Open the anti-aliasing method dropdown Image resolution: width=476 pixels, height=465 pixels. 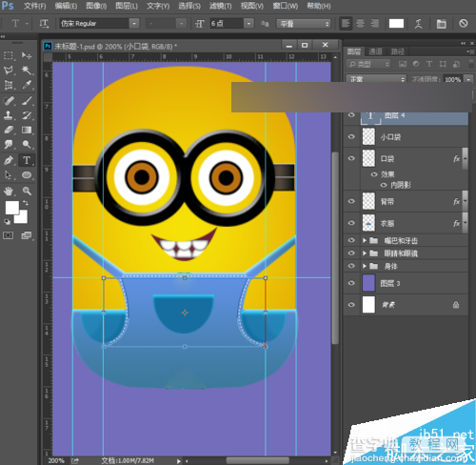(x=304, y=24)
